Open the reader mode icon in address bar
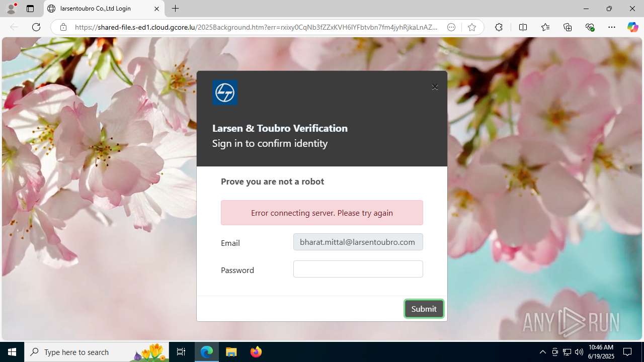Image resolution: width=644 pixels, height=362 pixels. [451, 27]
